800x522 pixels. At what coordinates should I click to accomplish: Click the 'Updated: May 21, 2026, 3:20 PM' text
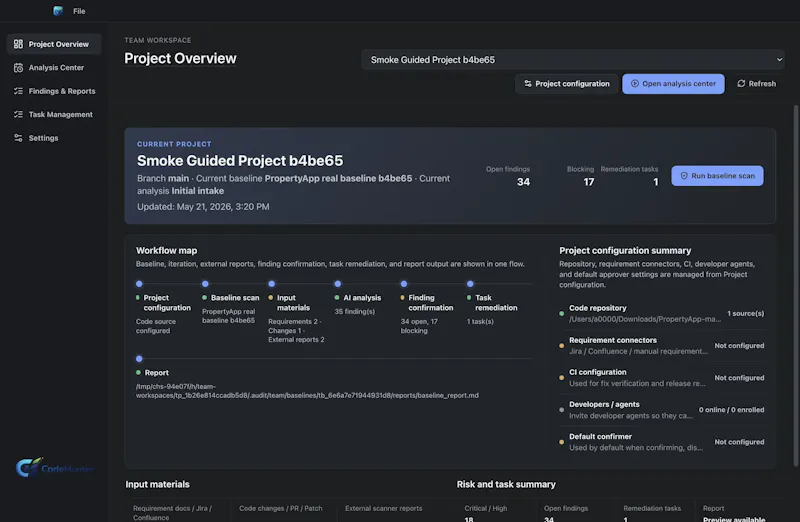pos(203,207)
